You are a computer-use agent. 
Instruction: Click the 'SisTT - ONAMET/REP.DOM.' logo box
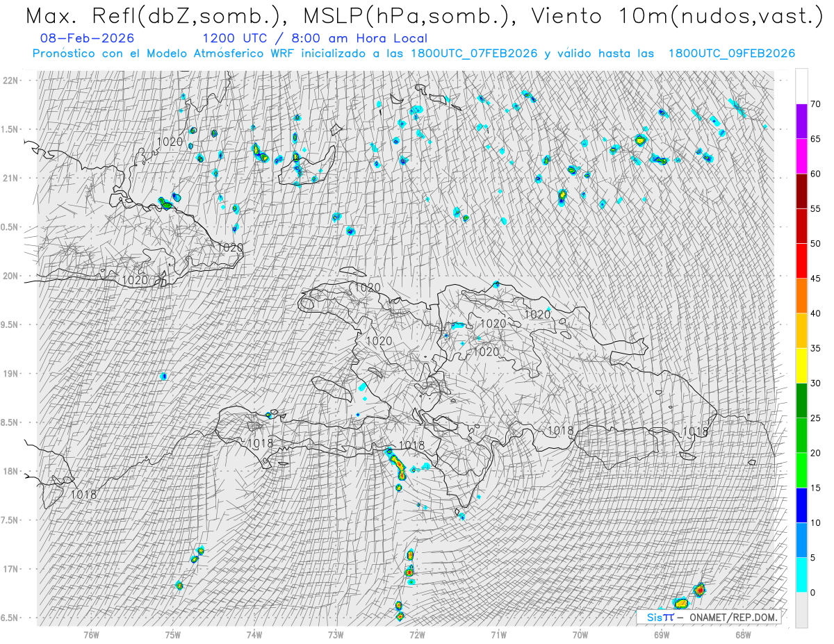pyautogui.click(x=709, y=617)
